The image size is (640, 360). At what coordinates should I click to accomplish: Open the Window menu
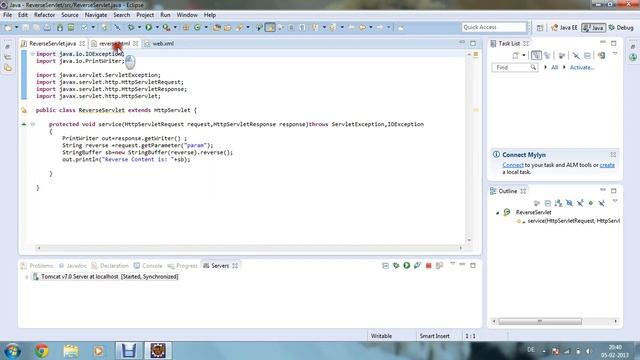(187, 15)
